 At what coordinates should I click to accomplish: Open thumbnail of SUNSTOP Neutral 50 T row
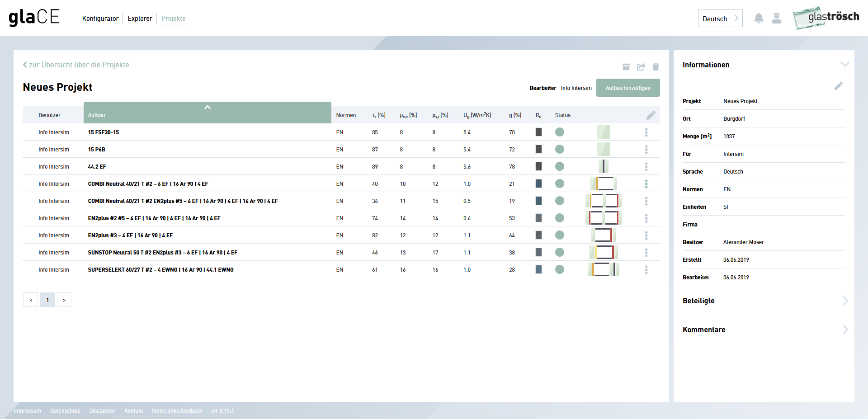point(604,252)
